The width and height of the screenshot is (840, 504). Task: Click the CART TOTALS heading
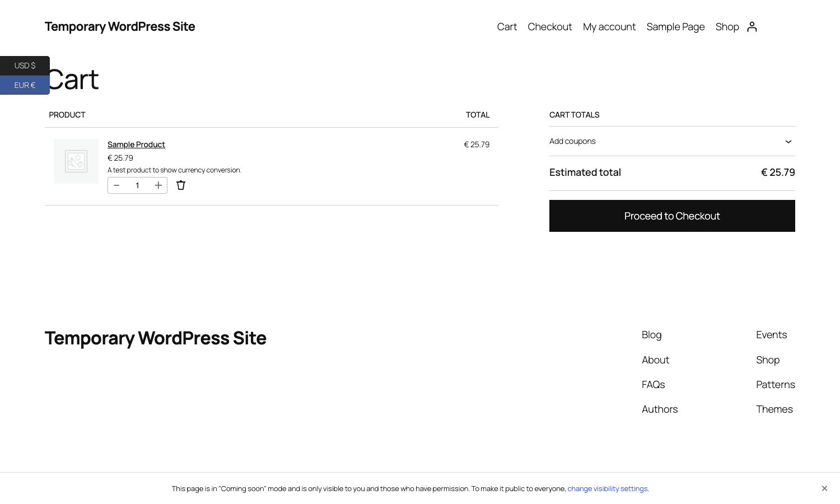[x=574, y=115]
